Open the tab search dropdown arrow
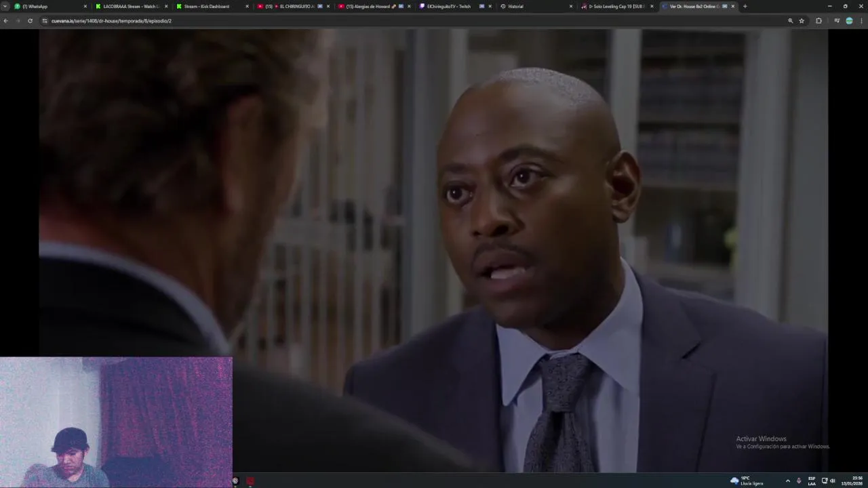 (x=5, y=6)
